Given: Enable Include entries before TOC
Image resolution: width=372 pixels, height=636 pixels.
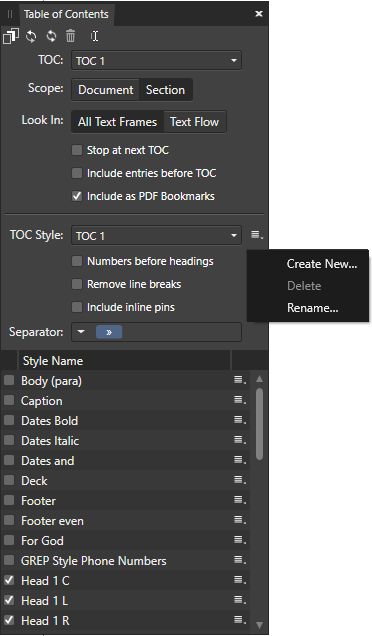Looking at the screenshot, I should tap(77, 173).
